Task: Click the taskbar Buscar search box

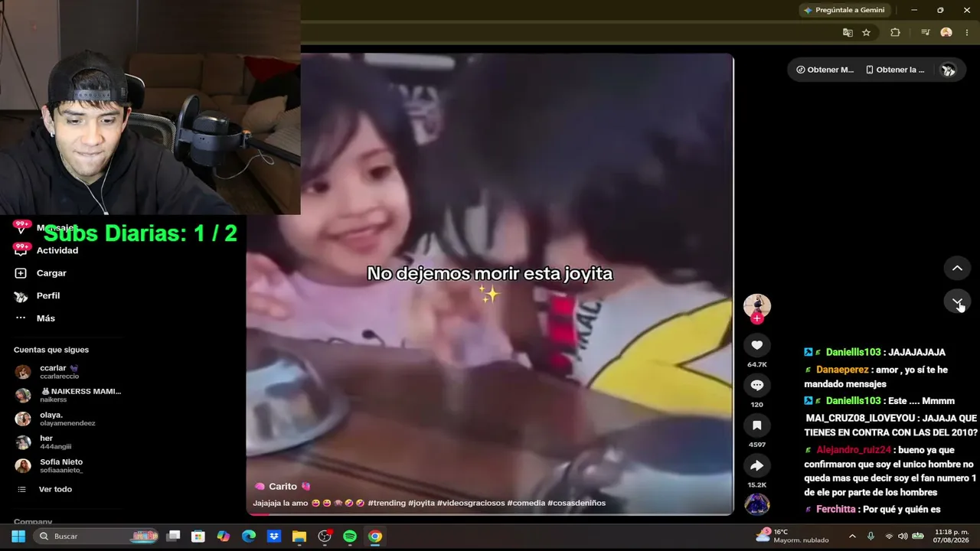Action: pos(96,536)
